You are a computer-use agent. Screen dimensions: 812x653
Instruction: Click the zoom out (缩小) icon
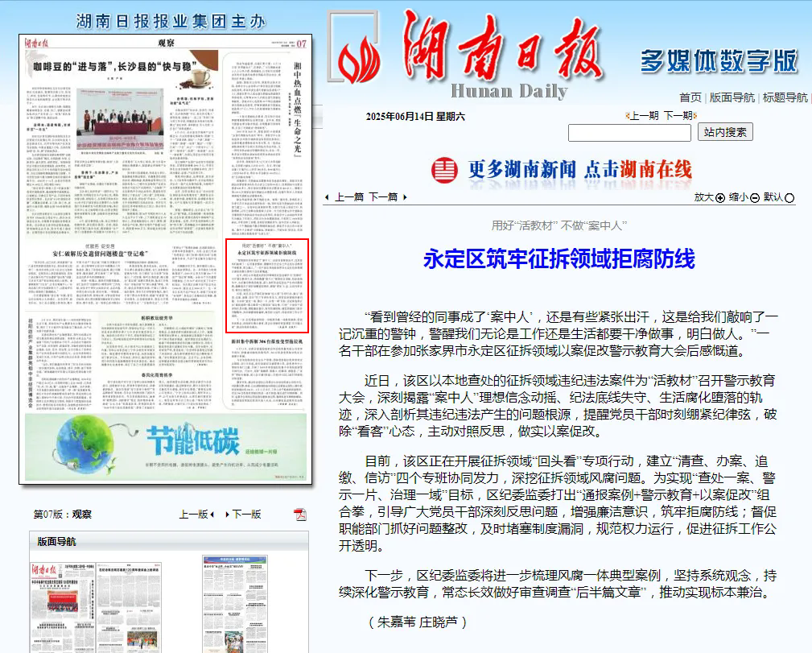point(755,198)
